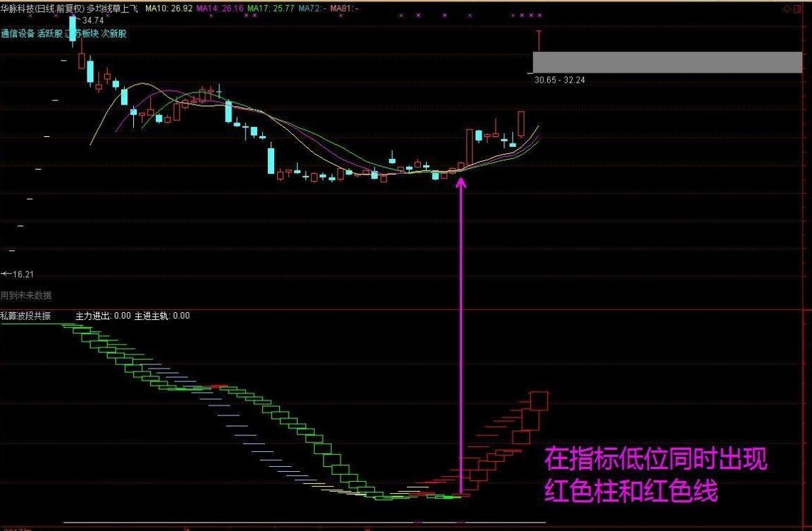
Task: Click the 主力进出: 0.00 value
Action: (x=103, y=316)
